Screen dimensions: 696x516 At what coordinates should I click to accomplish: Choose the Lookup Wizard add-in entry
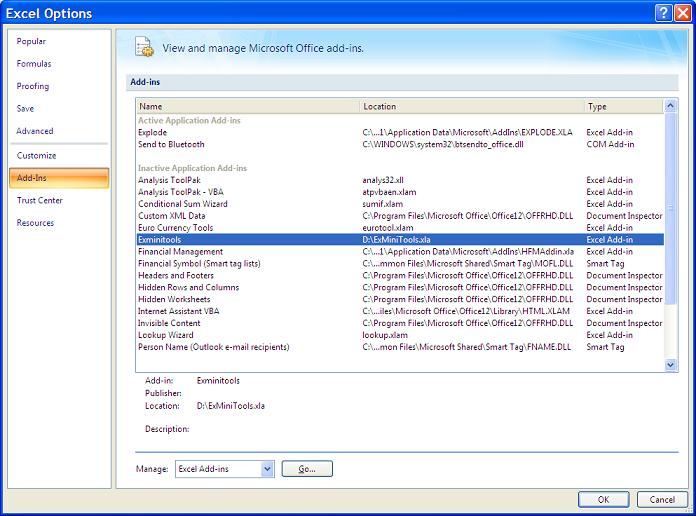tap(166, 335)
